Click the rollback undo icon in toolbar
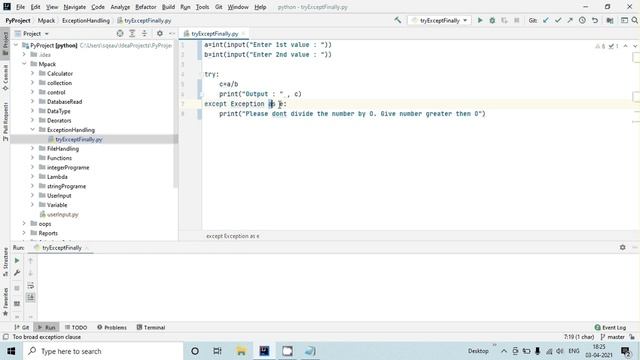Viewport: 640px width, 360px height. point(595,20)
